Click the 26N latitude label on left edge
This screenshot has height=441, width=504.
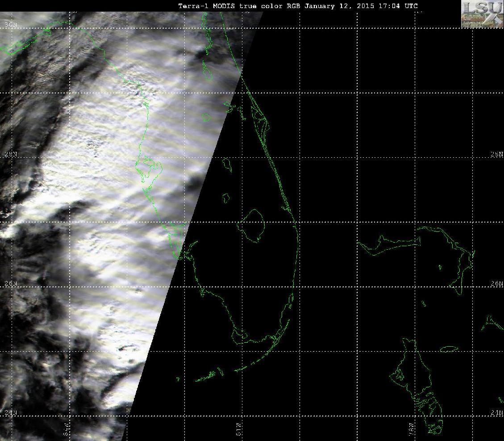pyautogui.click(x=11, y=283)
